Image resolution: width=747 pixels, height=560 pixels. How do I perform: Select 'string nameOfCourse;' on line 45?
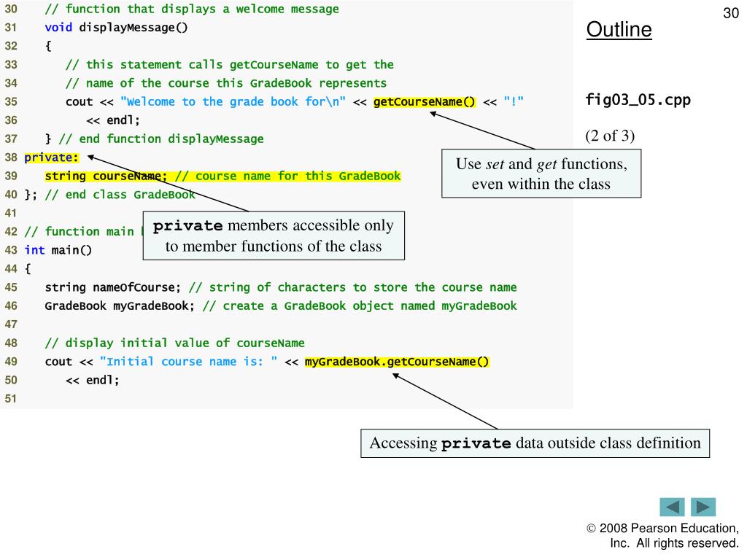[113, 287]
